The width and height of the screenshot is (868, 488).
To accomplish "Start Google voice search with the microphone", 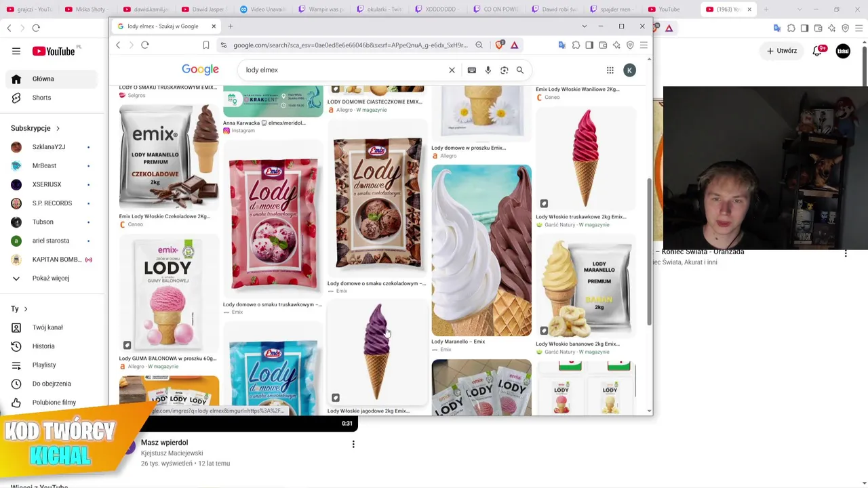I will 488,70.
